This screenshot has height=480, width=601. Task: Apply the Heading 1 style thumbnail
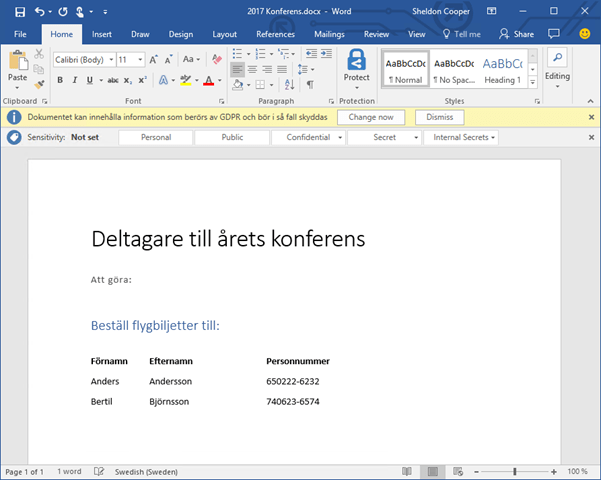click(x=502, y=68)
